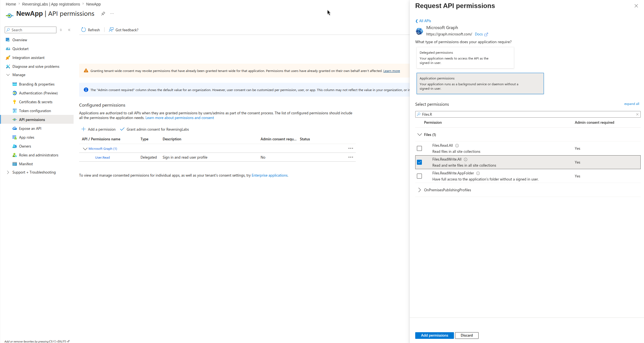Image resolution: width=644 pixels, height=343 pixels.
Task: Click the blue info circle icon in the banner
Action: (86, 90)
